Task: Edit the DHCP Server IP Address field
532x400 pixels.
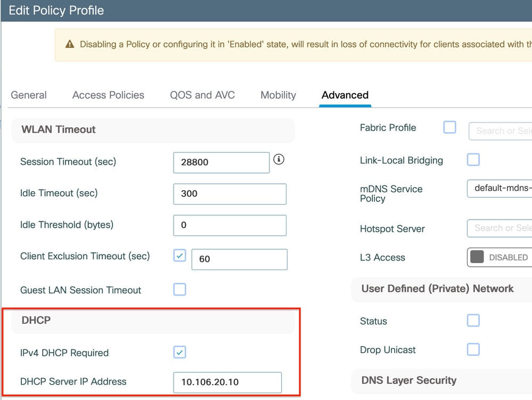Action: coord(227,382)
